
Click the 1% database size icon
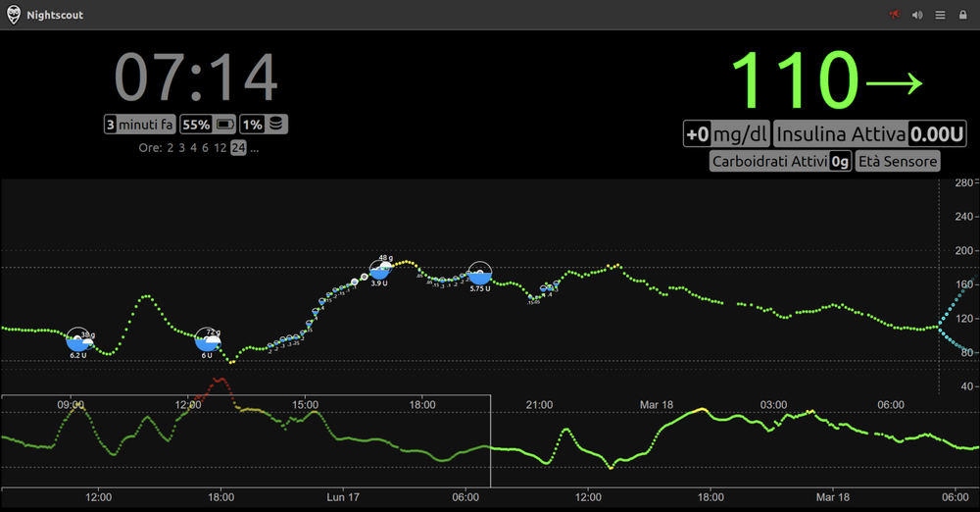coord(276,124)
